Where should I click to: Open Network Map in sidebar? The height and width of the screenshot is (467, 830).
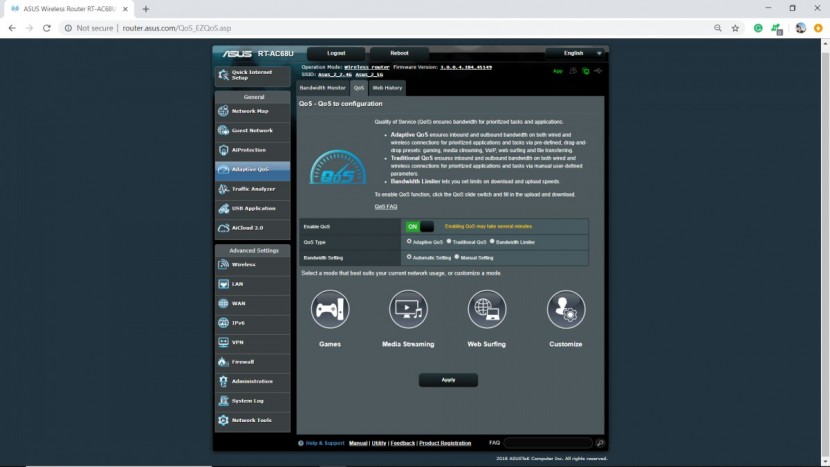(252, 111)
